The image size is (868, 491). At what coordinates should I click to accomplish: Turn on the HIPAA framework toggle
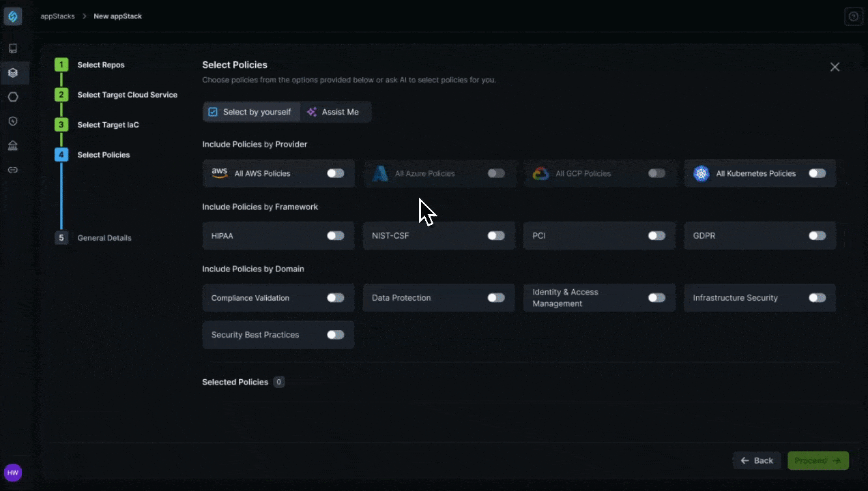coord(335,236)
